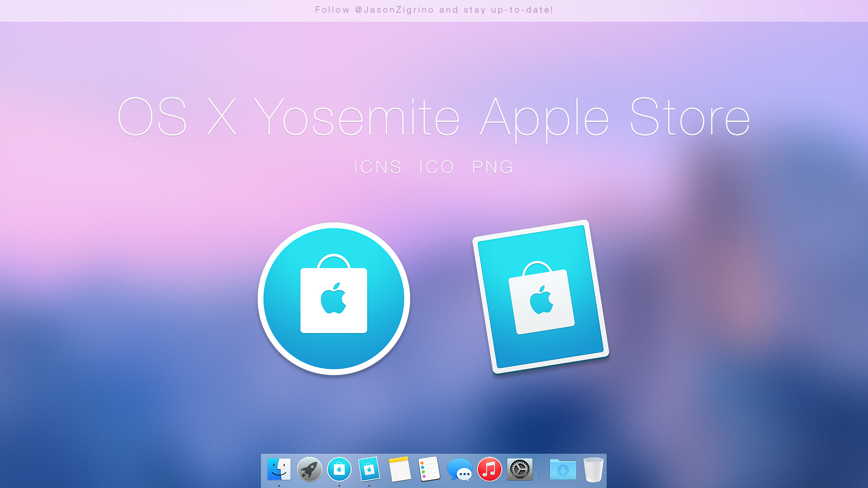Screen dimensions: 868x488
Task: Launch iTunes from the dock
Action: pyautogui.click(x=489, y=470)
